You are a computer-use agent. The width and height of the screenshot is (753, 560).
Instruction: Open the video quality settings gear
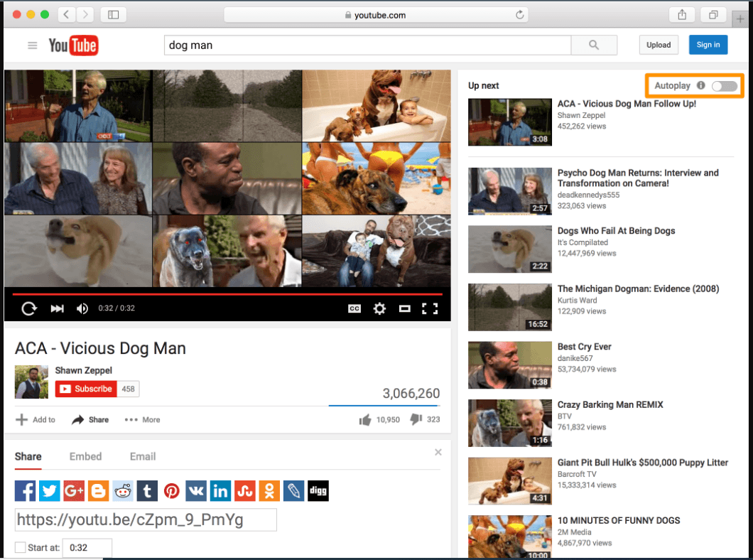379,308
